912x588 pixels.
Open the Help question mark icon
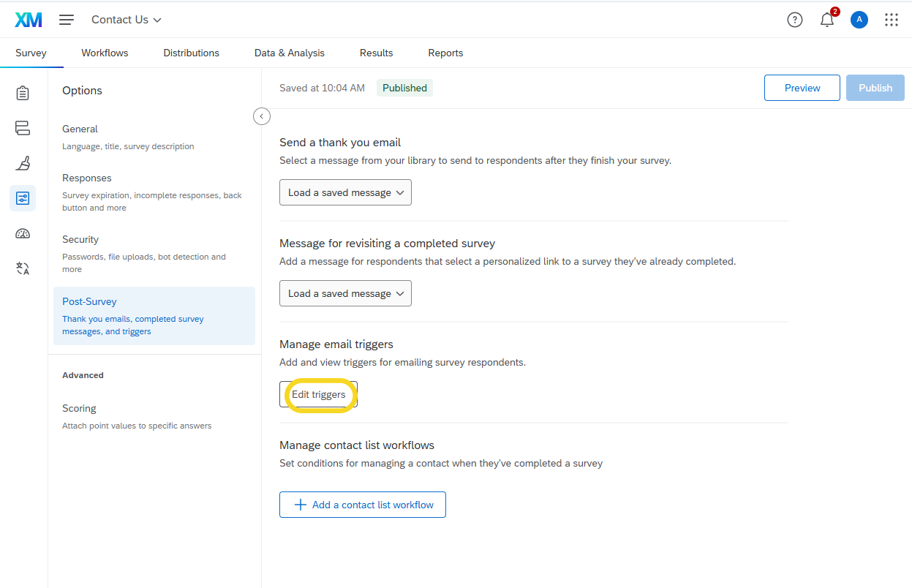[x=794, y=20]
